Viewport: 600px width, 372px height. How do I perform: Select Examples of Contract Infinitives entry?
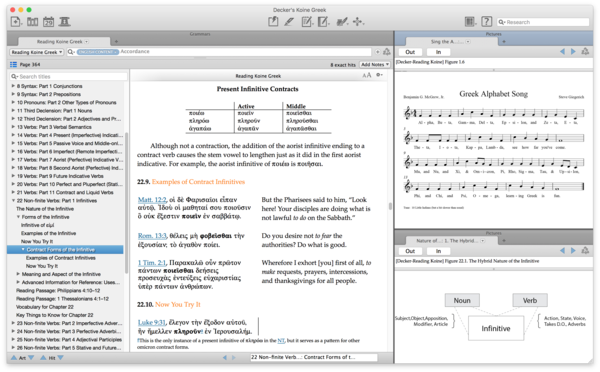point(60,258)
